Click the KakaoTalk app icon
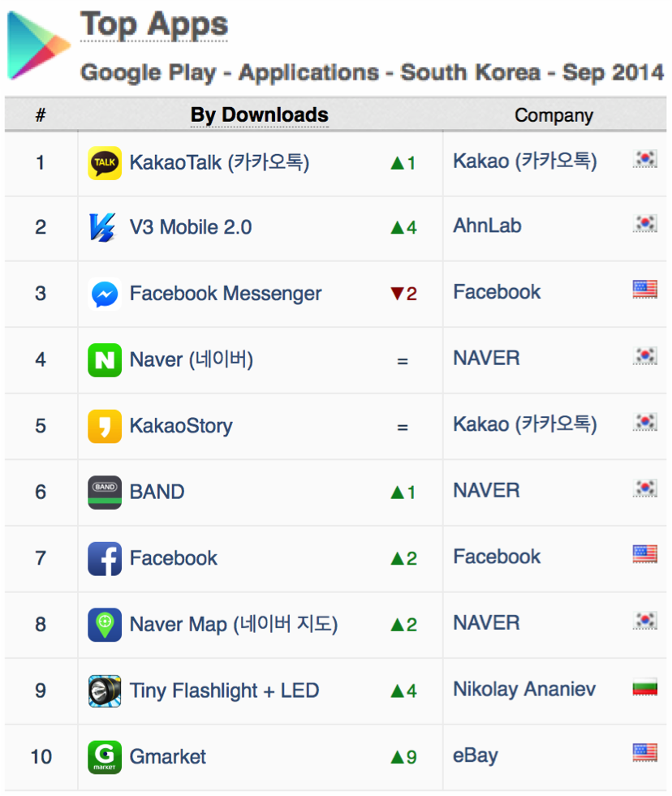This screenshot has width=672, height=796. pos(105,163)
